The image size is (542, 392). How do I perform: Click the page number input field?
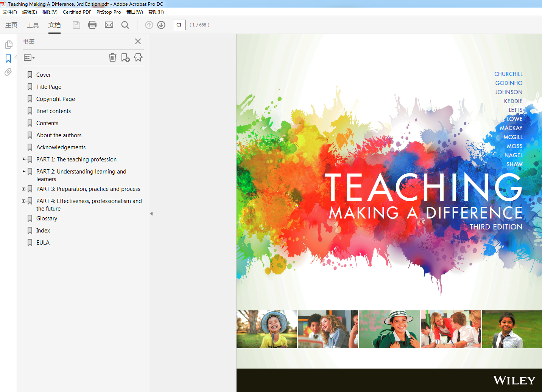[x=179, y=25]
